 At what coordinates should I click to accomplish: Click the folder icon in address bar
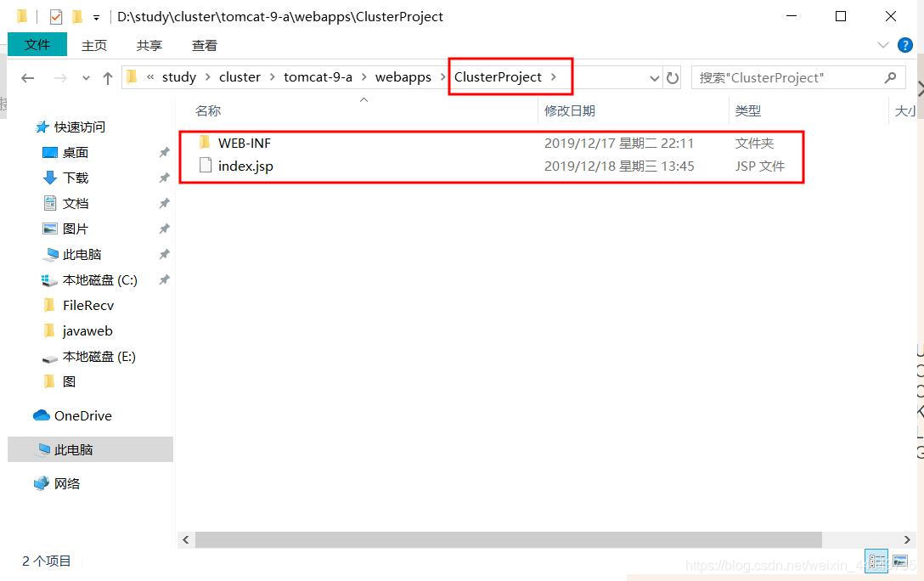click(x=132, y=76)
